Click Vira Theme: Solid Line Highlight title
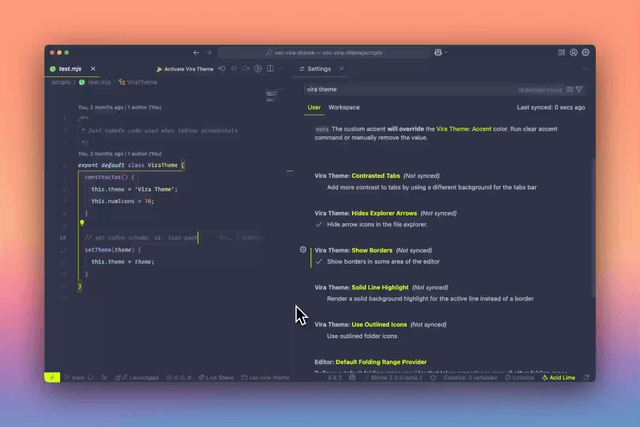 point(361,287)
